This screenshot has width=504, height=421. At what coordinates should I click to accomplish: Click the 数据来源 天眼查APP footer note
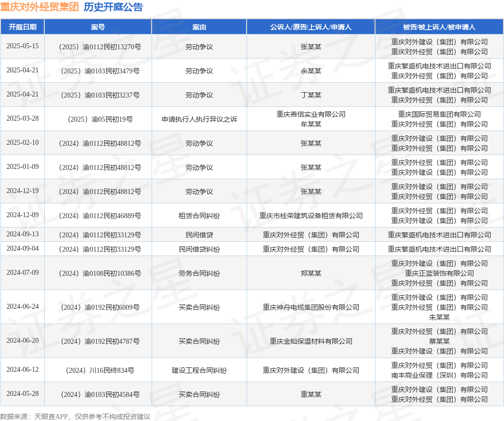point(75,417)
